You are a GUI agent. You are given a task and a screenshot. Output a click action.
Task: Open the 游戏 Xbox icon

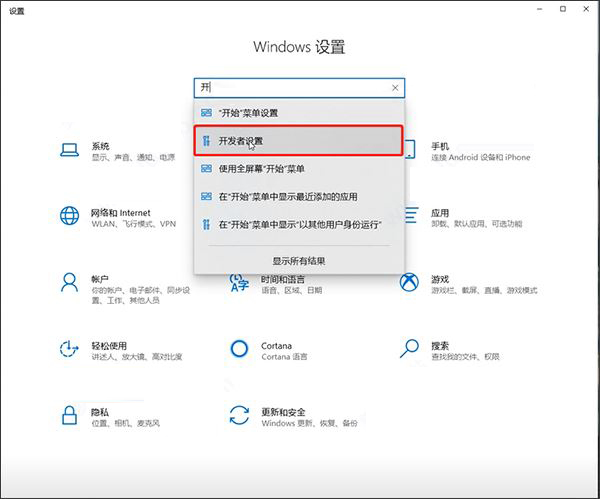[x=409, y=282]
